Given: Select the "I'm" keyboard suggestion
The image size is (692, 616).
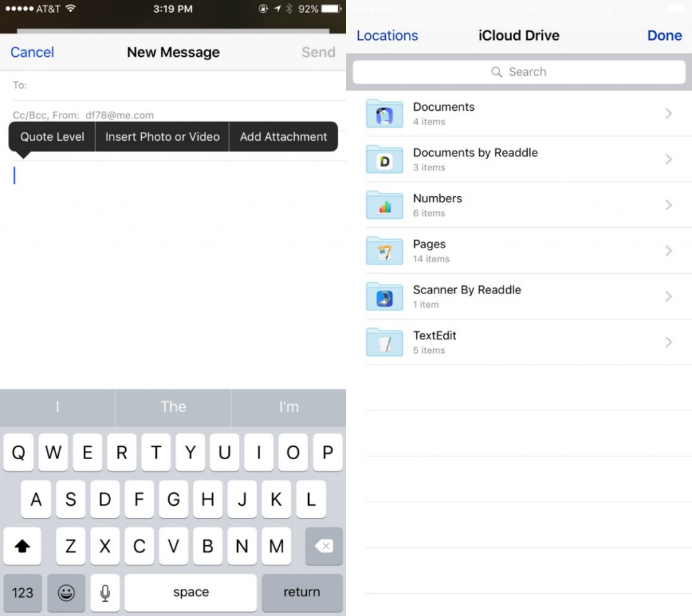Looking at the screenshot, I should coord(289,406).
